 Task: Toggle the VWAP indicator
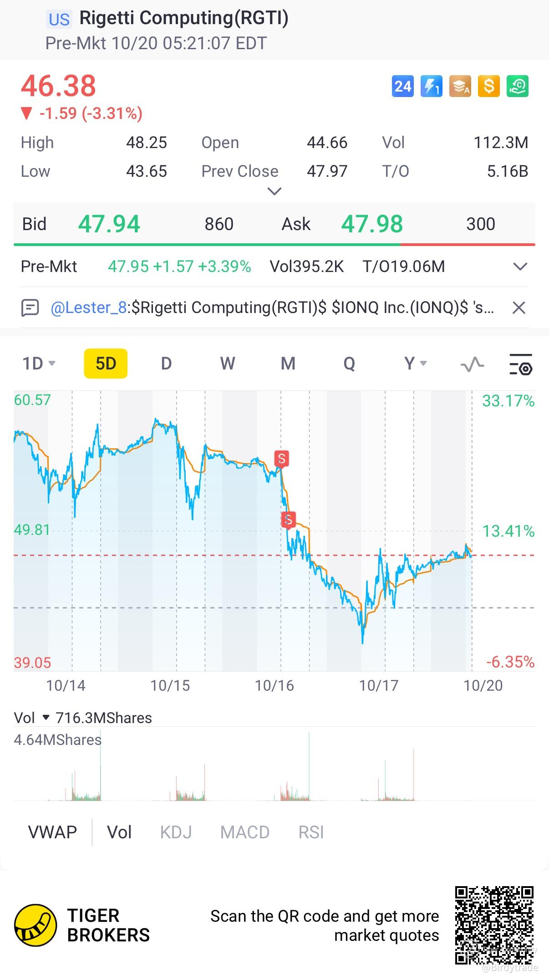pos(52,832)
